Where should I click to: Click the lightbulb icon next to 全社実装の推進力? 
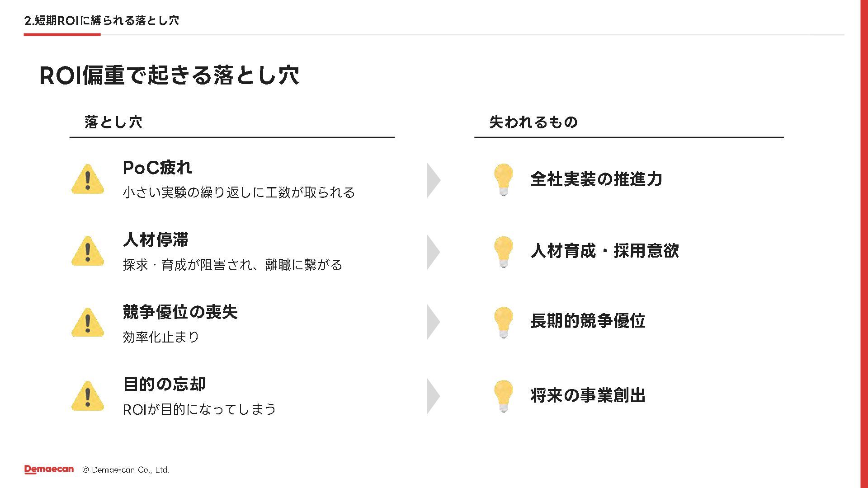pyautogui.click(x=503, y=179)
